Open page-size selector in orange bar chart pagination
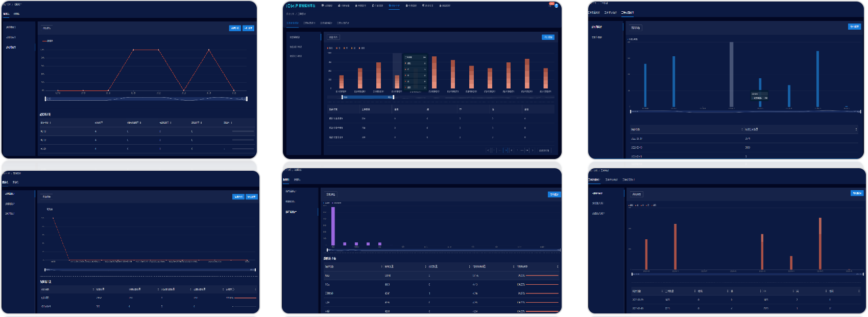This screenshot has height=317, width=868. [544, 150]
